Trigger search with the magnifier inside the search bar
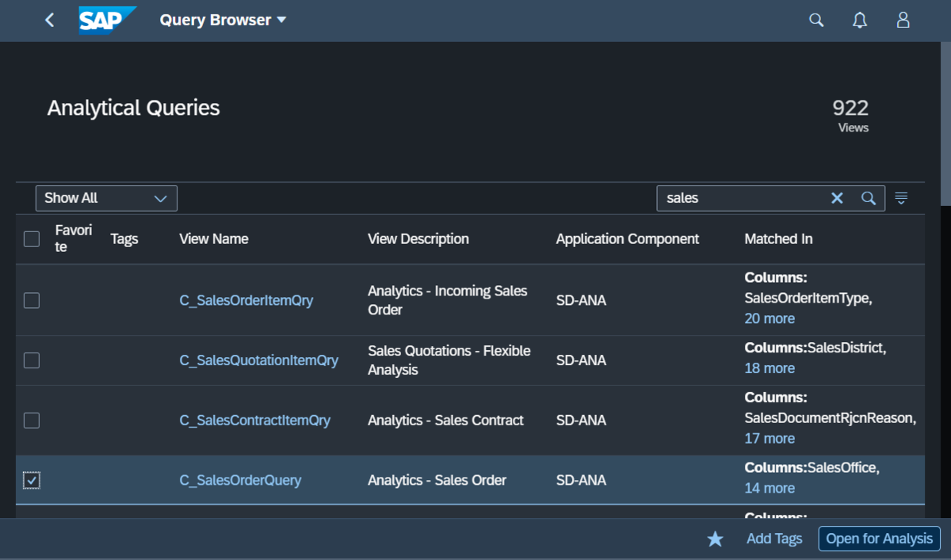Viewport: 951px width, 560px height. 869,198
